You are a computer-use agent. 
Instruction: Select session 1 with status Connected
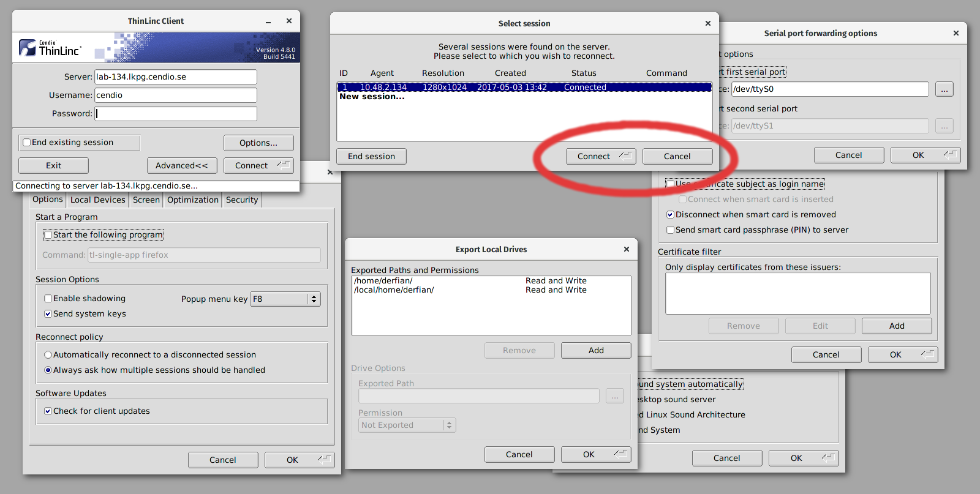tap(524, 88)
